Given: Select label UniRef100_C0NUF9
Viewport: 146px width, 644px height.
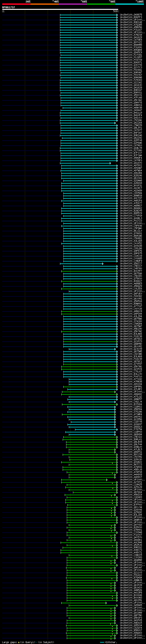Looking at the screenshot, I should (x=131, y=261).
